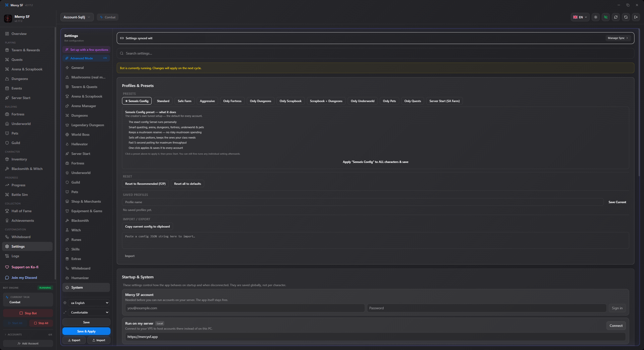Viewport: 644px width, 350px height.
Task: Click Copy current config to clipboard
Action: click(x=147, y=226)
